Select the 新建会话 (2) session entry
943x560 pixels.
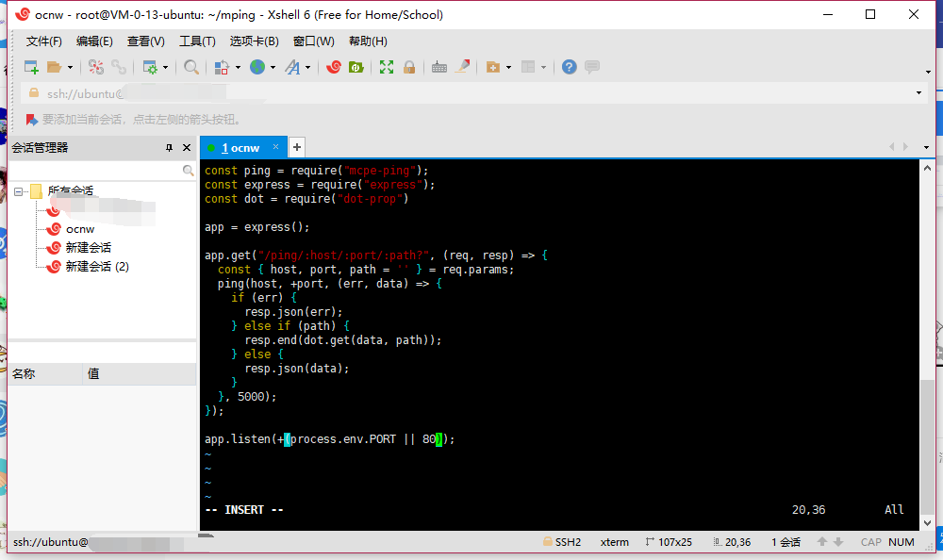97,267
